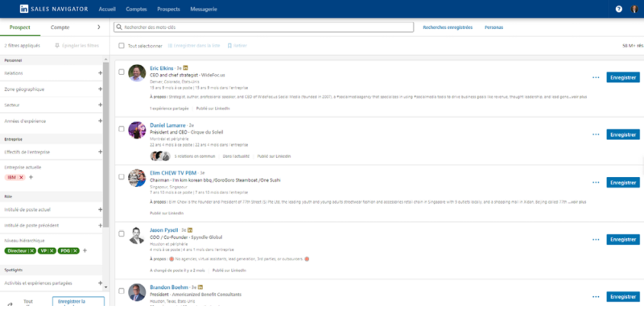This screenshot has height=322, width=644.
Task: Save Elim CHEW with the Enregistrer button
Action: coord(623,183)
